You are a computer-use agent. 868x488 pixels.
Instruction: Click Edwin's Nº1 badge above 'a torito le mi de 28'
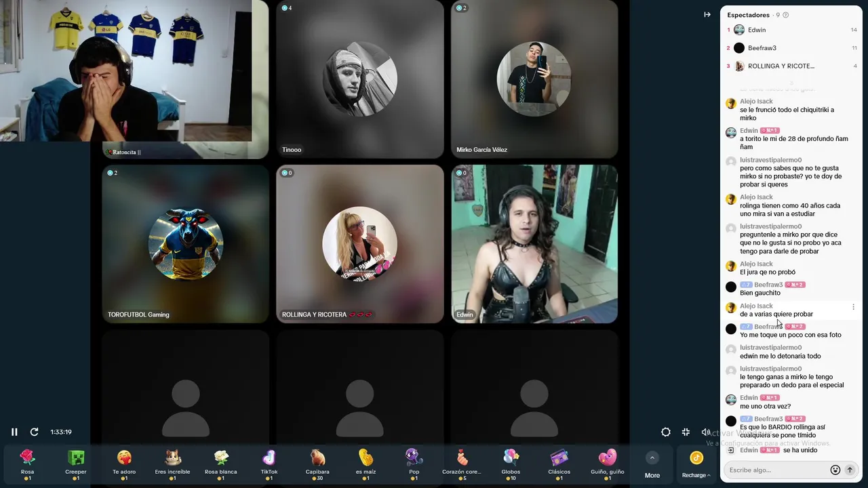click(770, 130)
